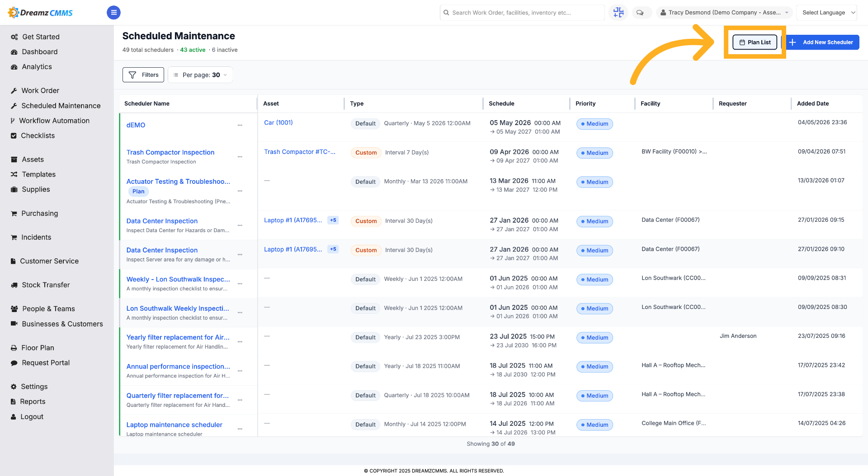Open row options for Trash Compactor Inspection
The width and height of the screenshot is (868, 476).
(240, 157)
